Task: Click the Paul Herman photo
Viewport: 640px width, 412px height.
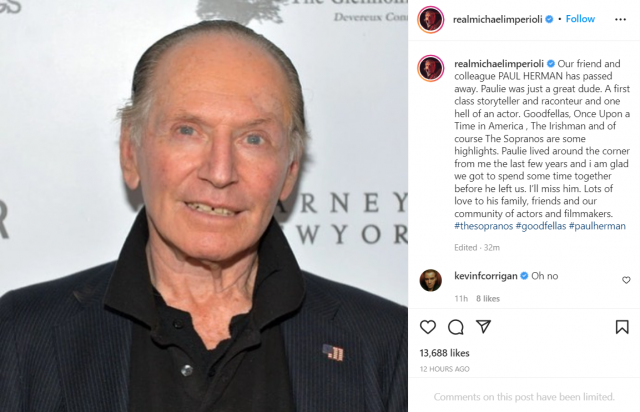Action: [x=204, y=206]
